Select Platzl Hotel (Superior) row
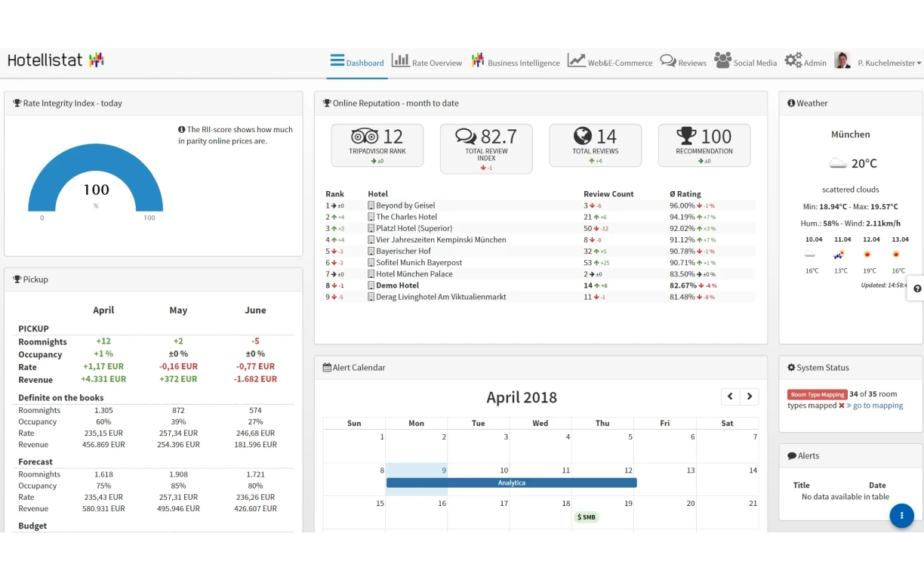924x580 pixels. tap(540, 228)
